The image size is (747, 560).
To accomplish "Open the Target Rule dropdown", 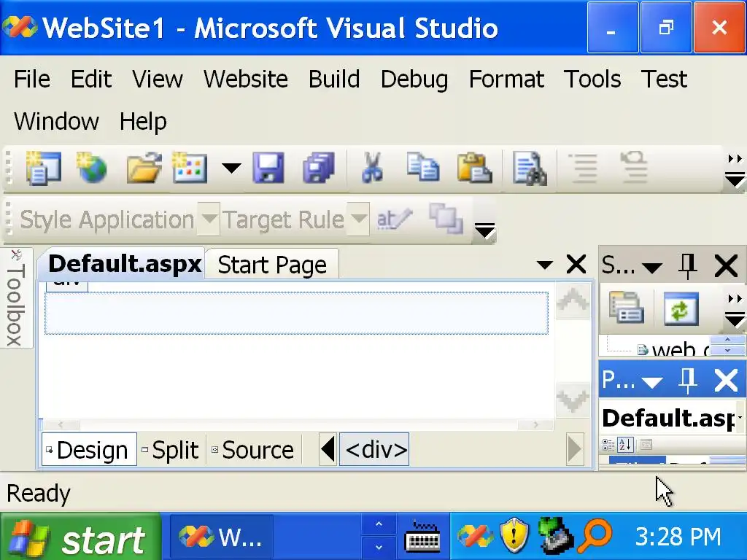I will point(358,219).
